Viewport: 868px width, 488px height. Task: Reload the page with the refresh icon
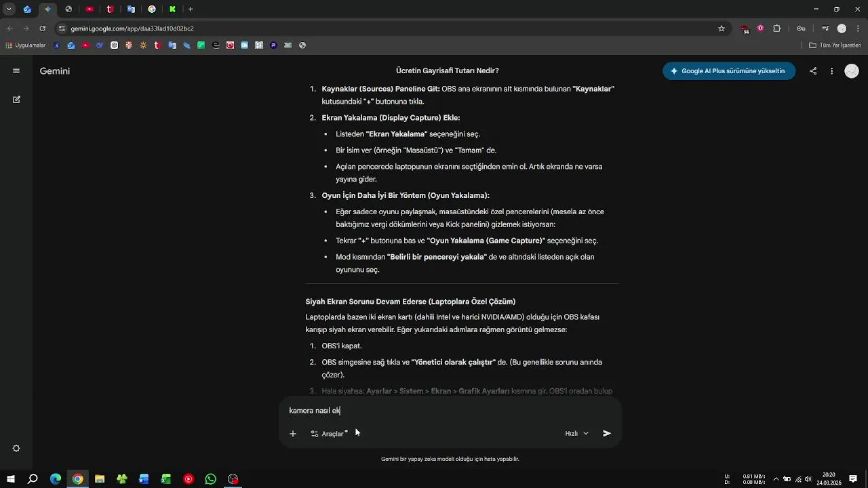[42, 28]
